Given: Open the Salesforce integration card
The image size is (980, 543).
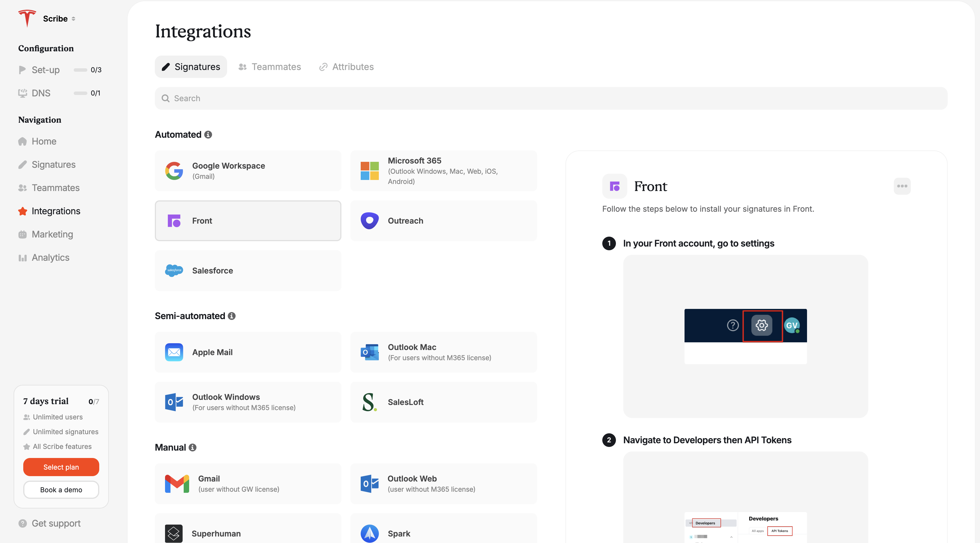Looking at the screenshot, I should pyautogui.click(x=248, y=270).
